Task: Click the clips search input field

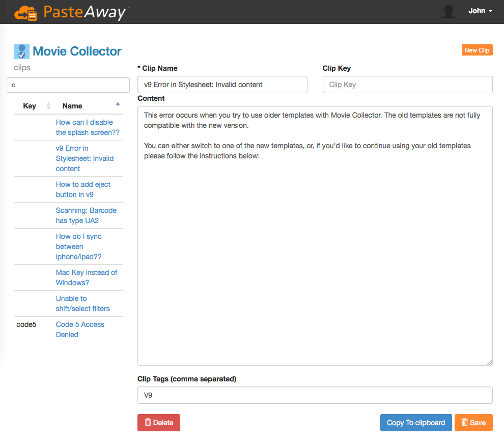Action: (x=68, y=85)
